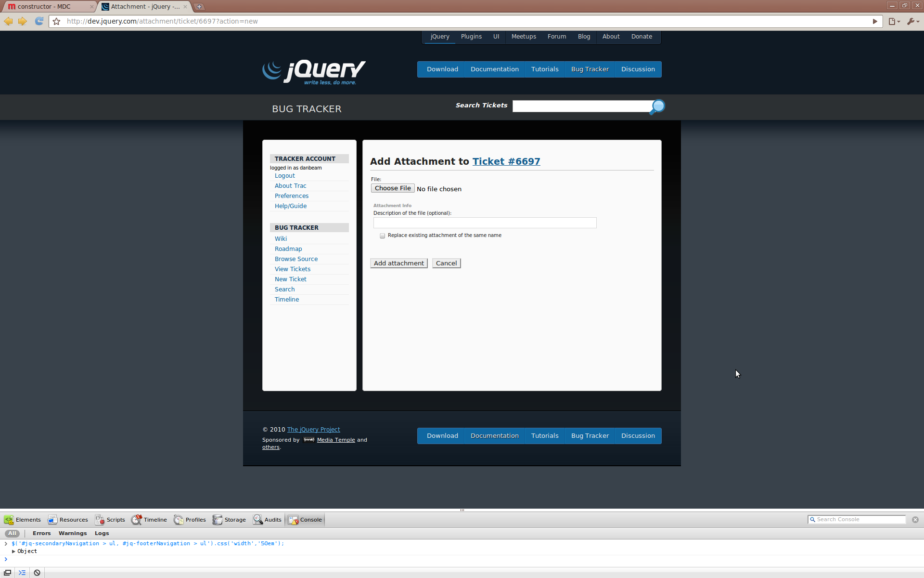Open the Ticket #6697 link

pyautogui.click(x=506, y=161)
